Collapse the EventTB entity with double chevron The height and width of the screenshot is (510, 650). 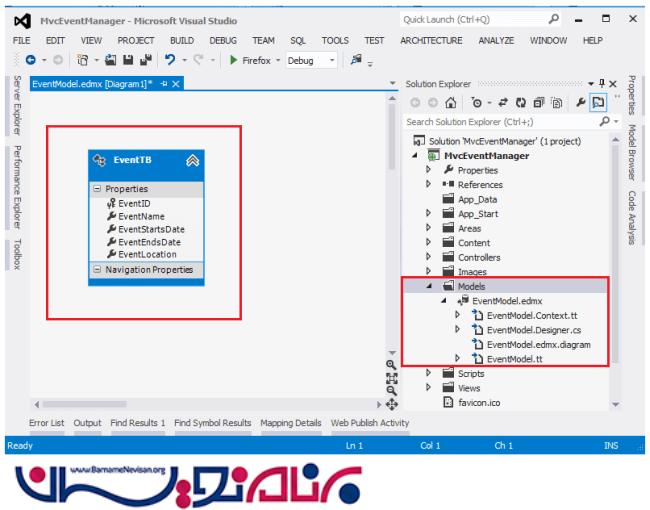pyautogui.click(x=192, y=160)
